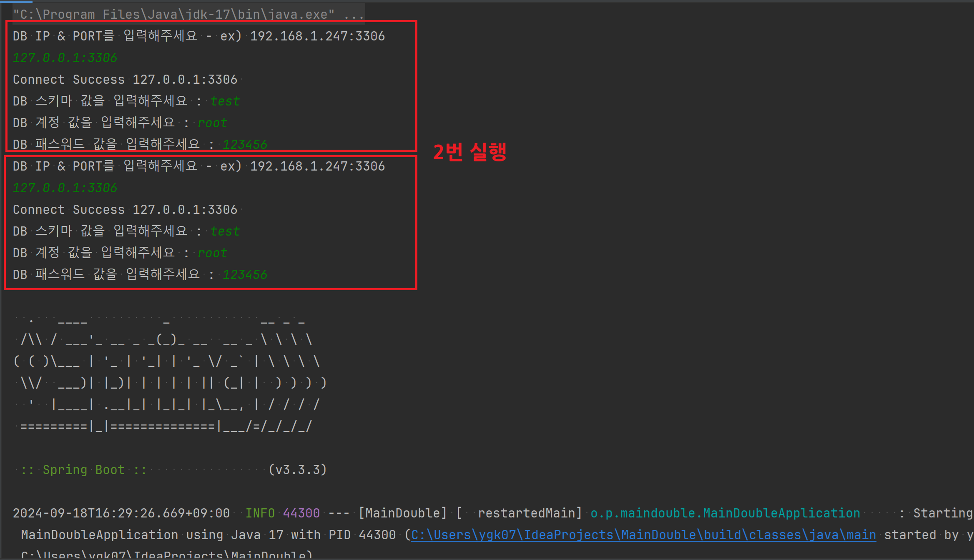Click the green ':: Spring Boot ::' label
The height and width of the screenshot is (560, 974).
pyautogui.click(x=83, y=470)
